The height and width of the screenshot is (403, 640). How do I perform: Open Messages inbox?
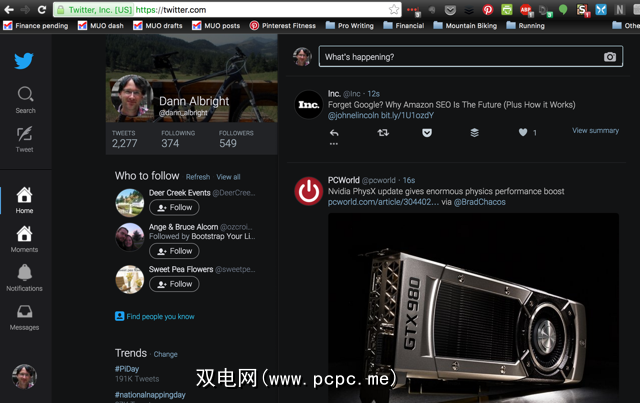click(x=24, y=317)
